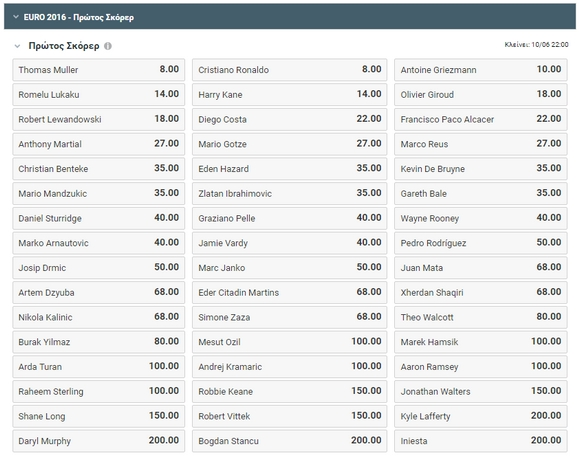Viewport: 580px width, 458px height.
Task: Choose Antoine Griezmann at 10.00
Action: [x=480, y=70]
